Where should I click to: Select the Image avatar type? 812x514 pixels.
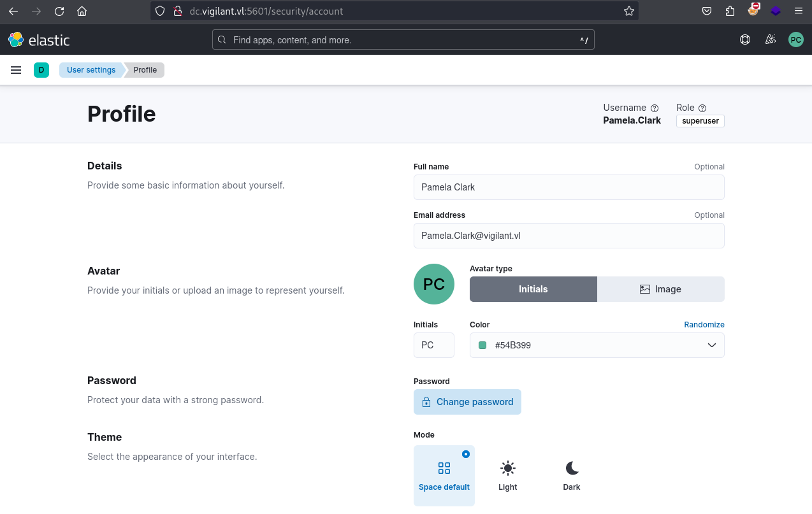(x=661, y=289)
